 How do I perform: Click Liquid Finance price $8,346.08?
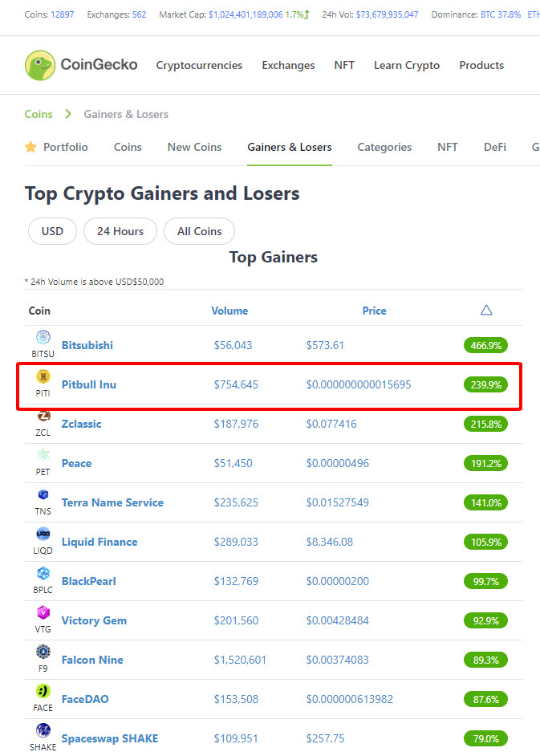(x=329, y=542)
